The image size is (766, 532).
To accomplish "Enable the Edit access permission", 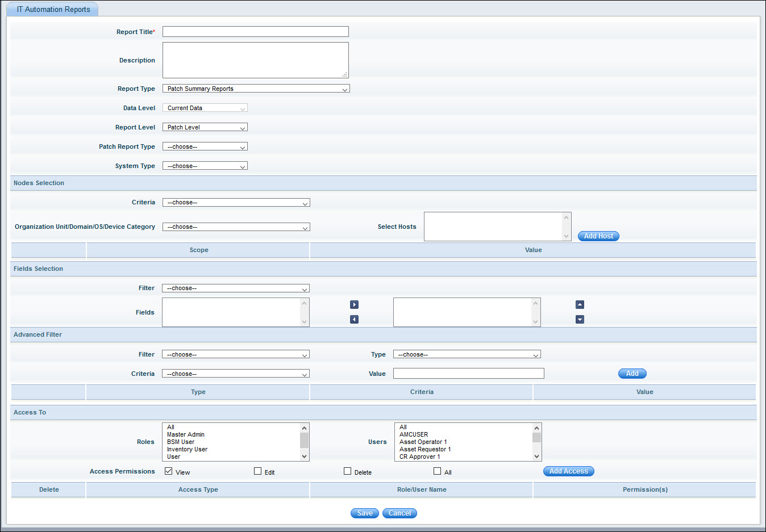I will click(257, 471).
